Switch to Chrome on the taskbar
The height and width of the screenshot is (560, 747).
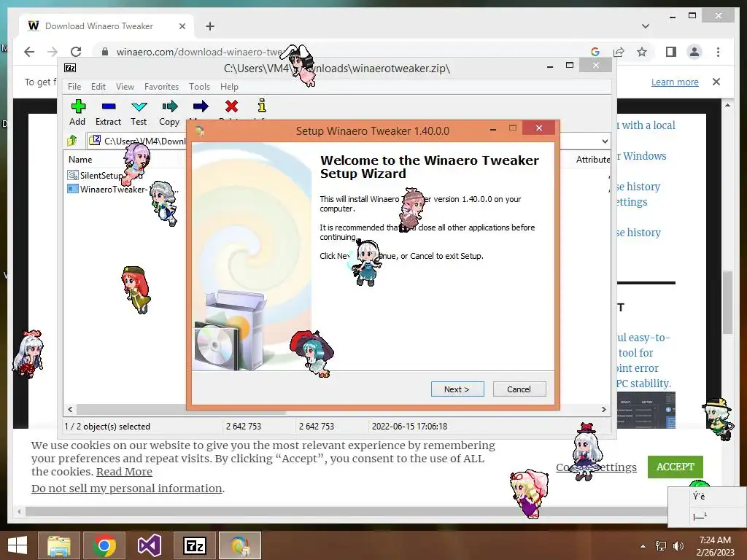pos(104,545)
